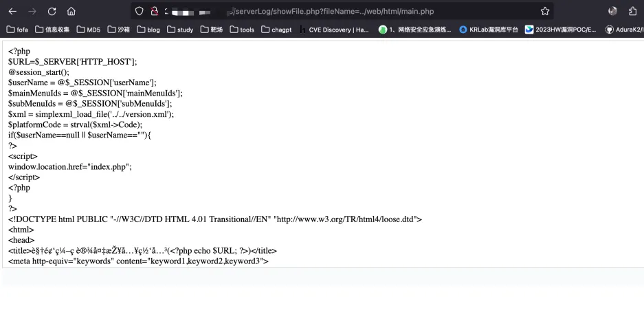Open the fofa bookmarks folder
This screenshot has height=328, width=644.
[x=18, y=30]
